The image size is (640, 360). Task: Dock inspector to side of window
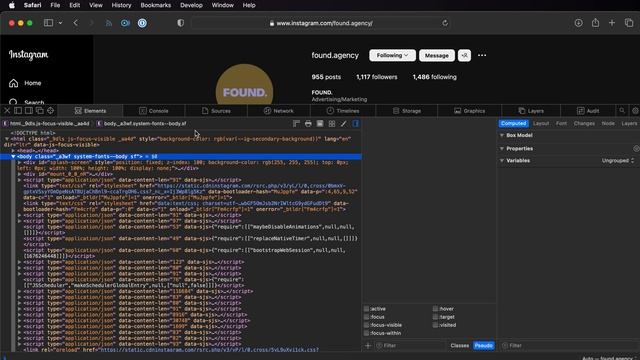29,111
